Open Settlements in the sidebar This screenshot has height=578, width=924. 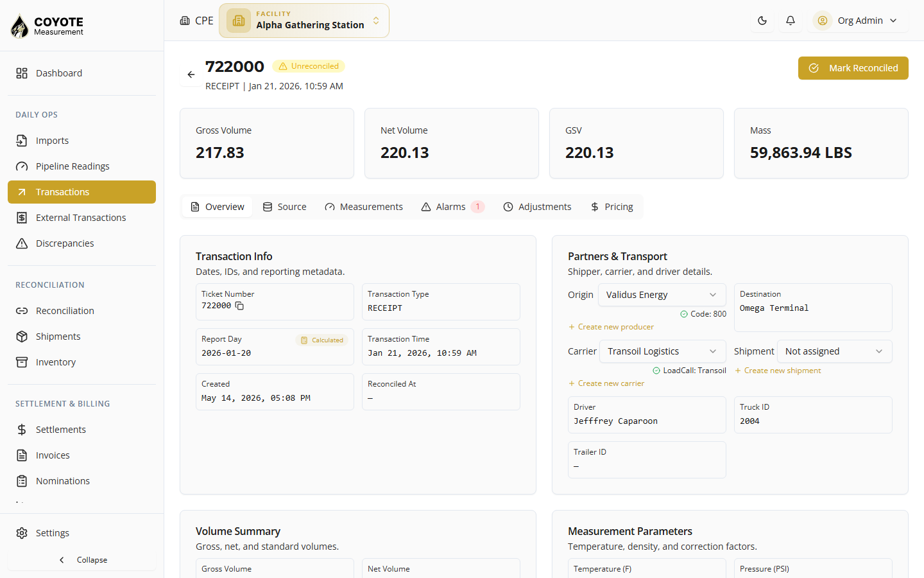pos(81,430)
